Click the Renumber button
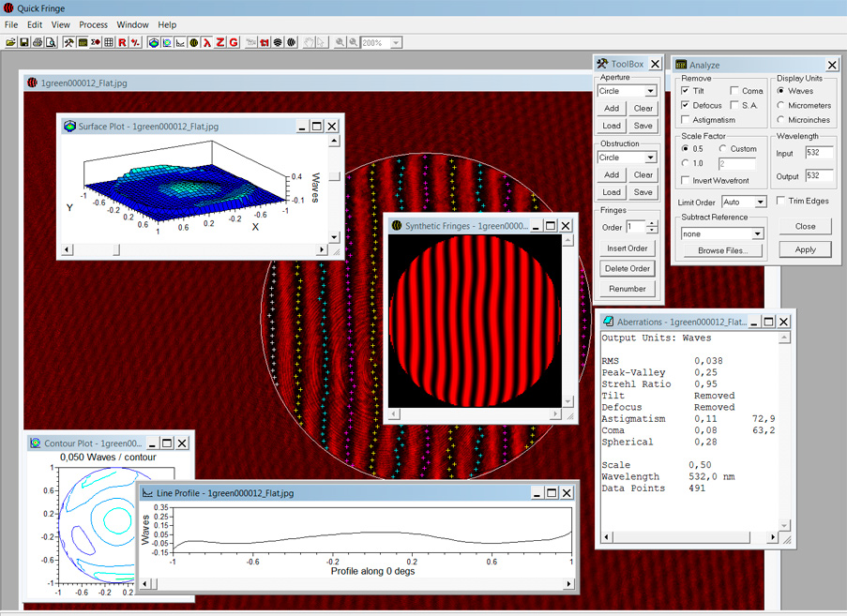The height and width of the screenshot is (616, 847). [x=628, y=289]
